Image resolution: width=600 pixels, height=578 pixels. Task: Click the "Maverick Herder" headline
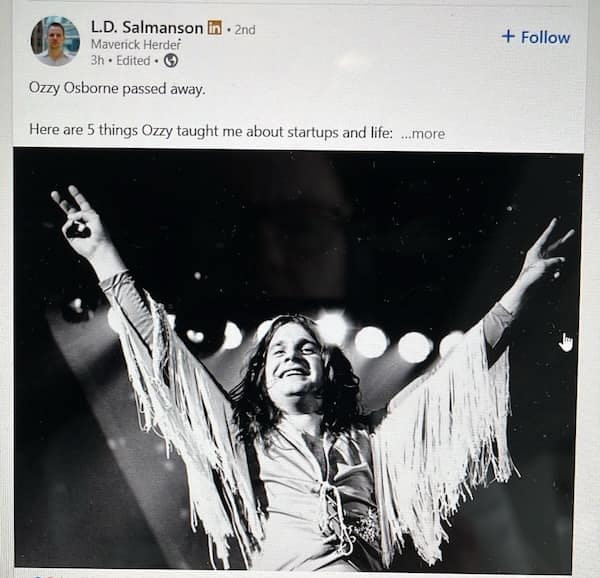coord(135,44)
